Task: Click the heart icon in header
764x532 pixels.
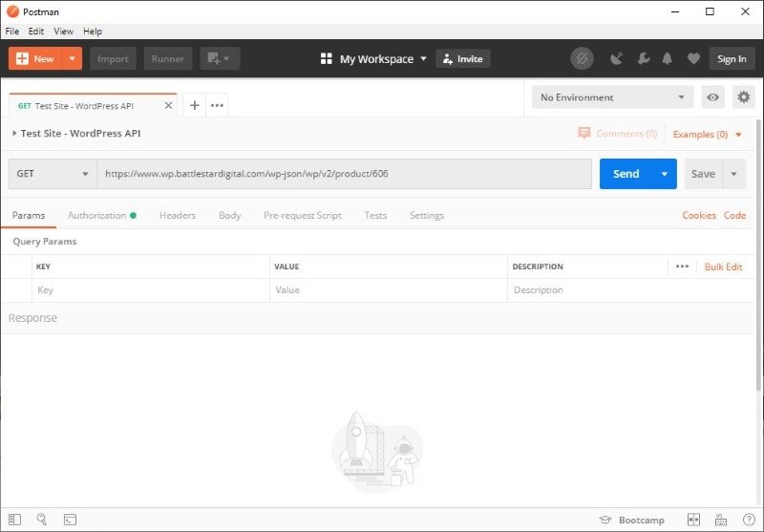Action: [693, 58]
